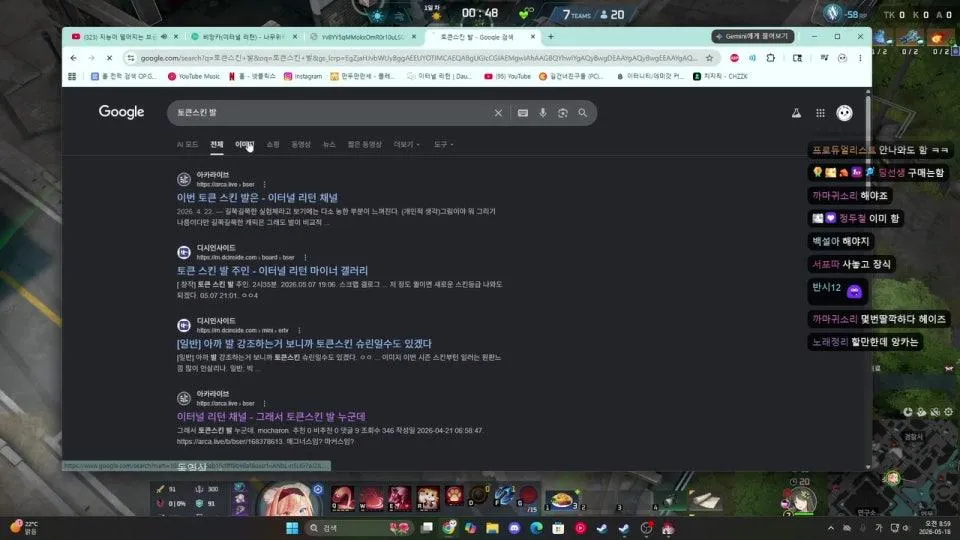Select the R skill icon in game
This screenshot has height=540, width=960.
[x=428, y=497]
